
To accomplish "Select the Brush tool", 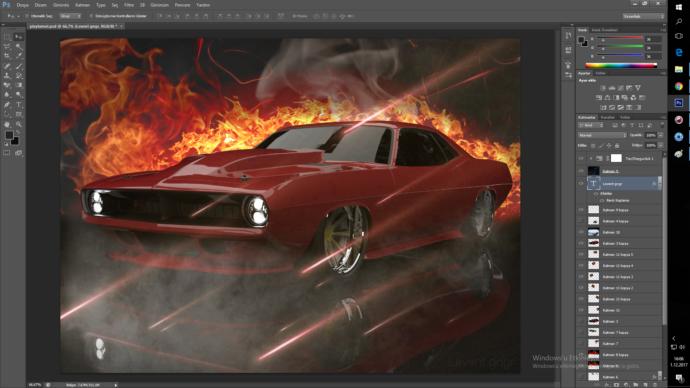I will click(19, 67).
